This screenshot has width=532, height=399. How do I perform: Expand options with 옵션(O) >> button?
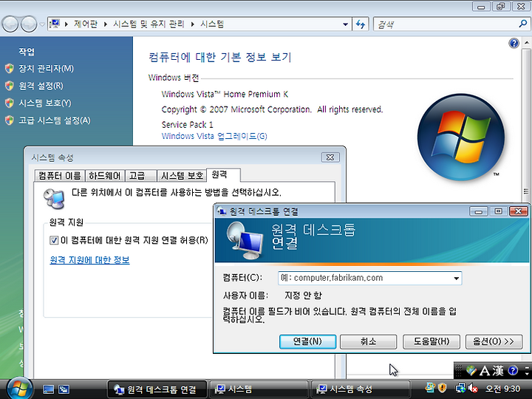pyautogui.click(x=494, y=341)
